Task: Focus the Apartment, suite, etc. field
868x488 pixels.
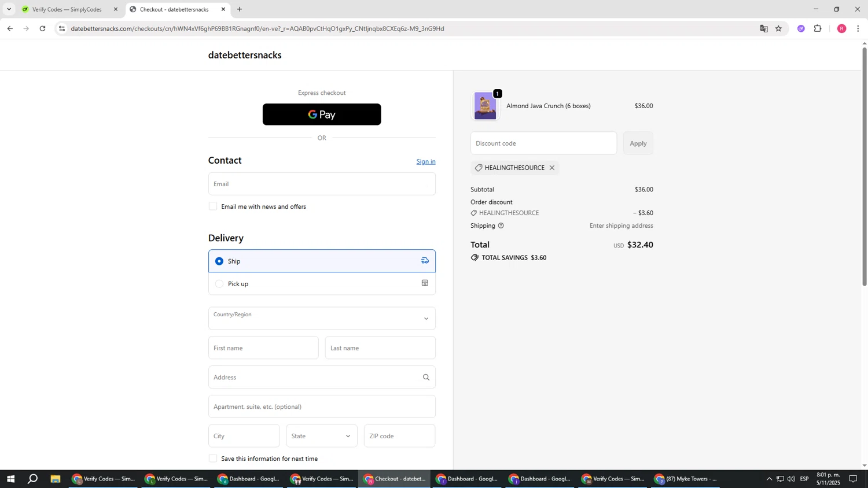Action: click(322, 407)
